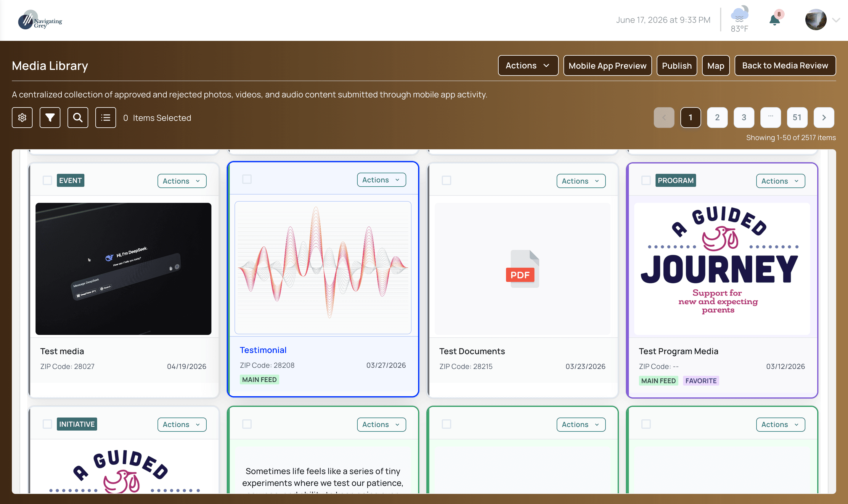Go to page 3

[x=744, y=118]
